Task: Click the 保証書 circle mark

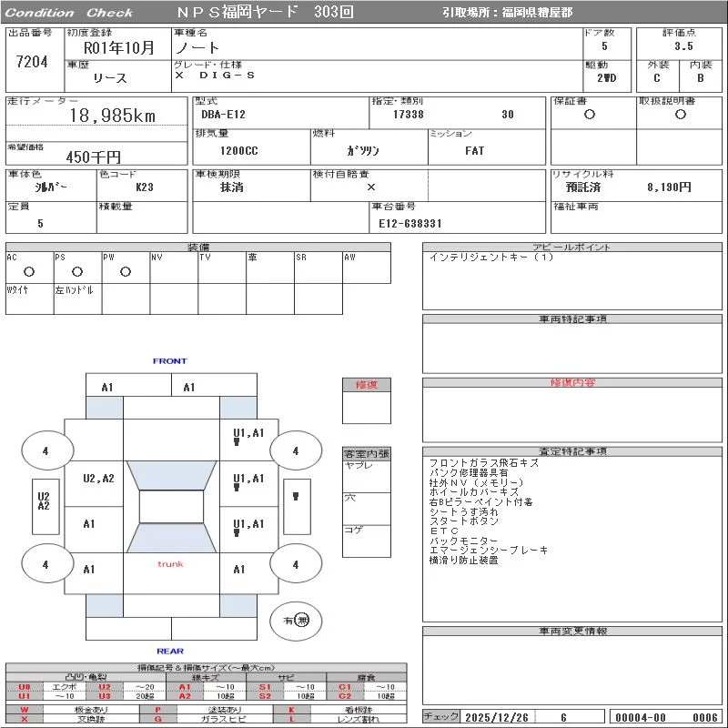Action: [x=590, y=115]
